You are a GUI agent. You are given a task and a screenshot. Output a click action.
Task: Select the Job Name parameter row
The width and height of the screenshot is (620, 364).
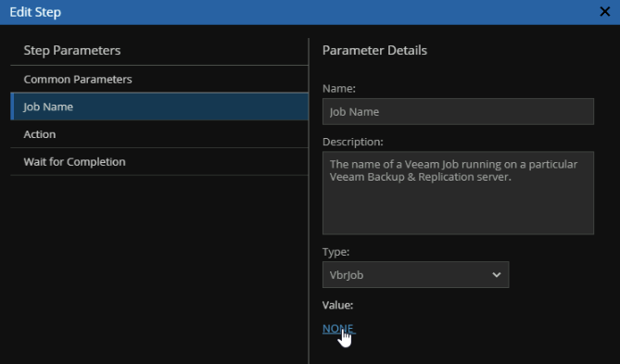[x=159, y=107]
